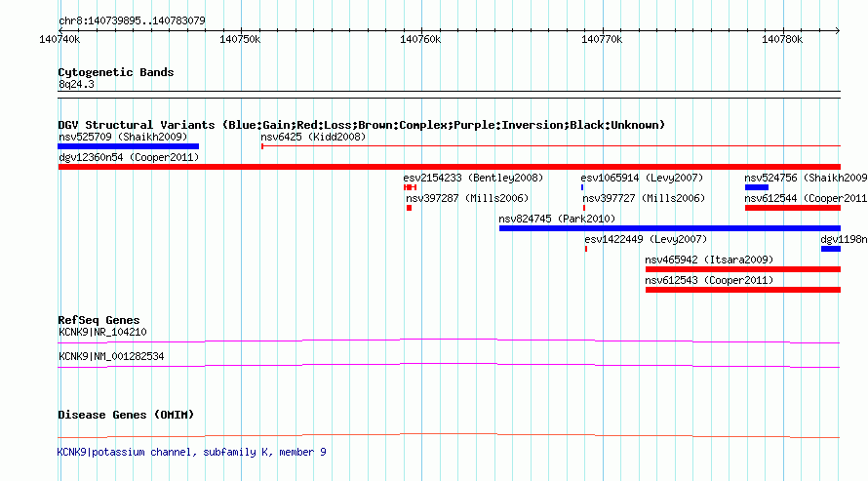Open KCNK9 potassium channel OMIM link
This screenshot has height=481, width=868.
coord(191,452)
